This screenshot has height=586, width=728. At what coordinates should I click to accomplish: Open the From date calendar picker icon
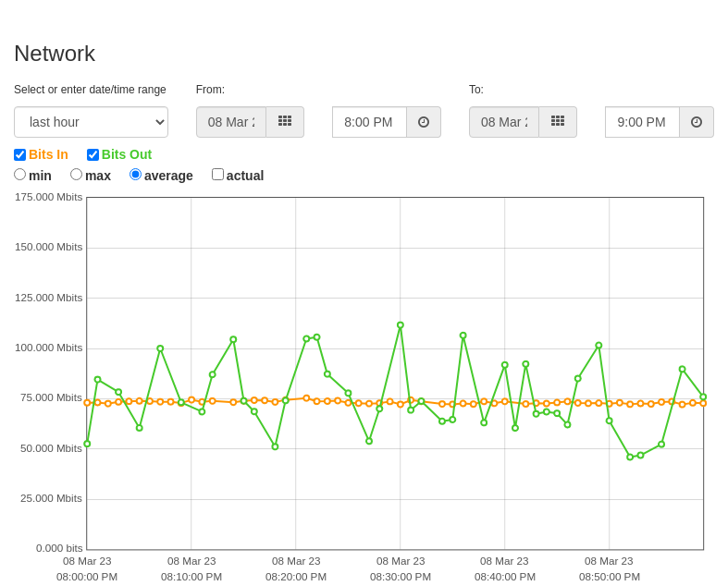pos(285,122)
